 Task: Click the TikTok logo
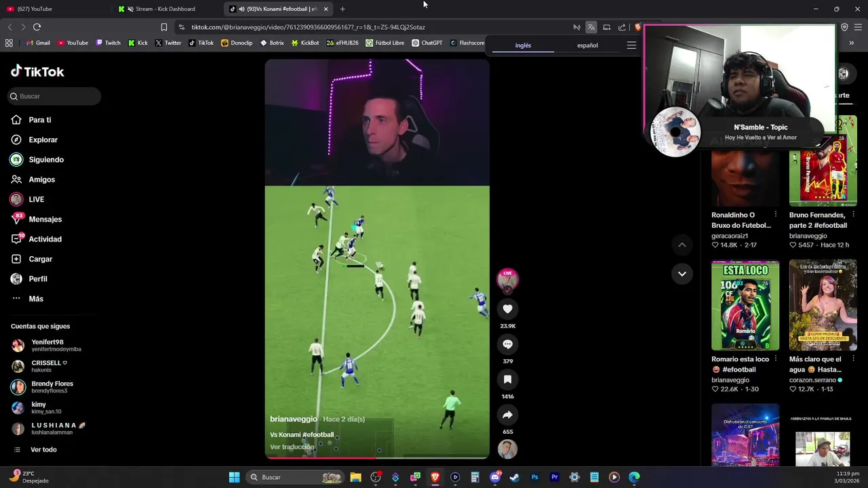click(37, 71)
